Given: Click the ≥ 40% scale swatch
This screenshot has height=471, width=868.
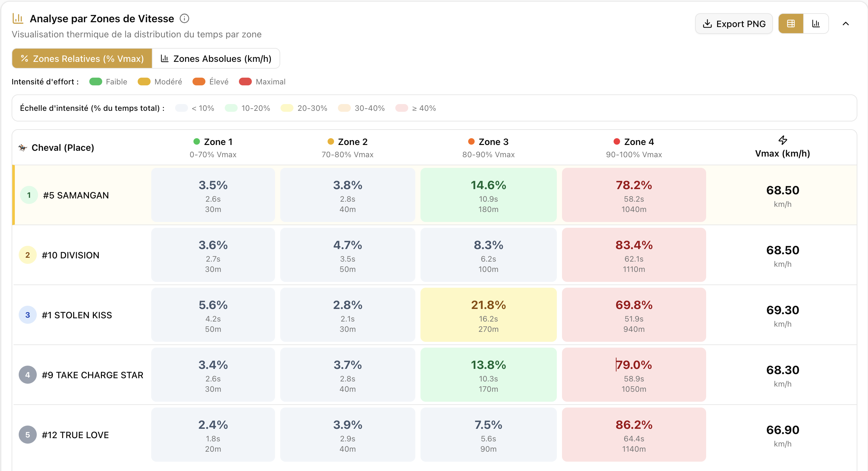Looking at the screenshot, I should pos(402,108).
